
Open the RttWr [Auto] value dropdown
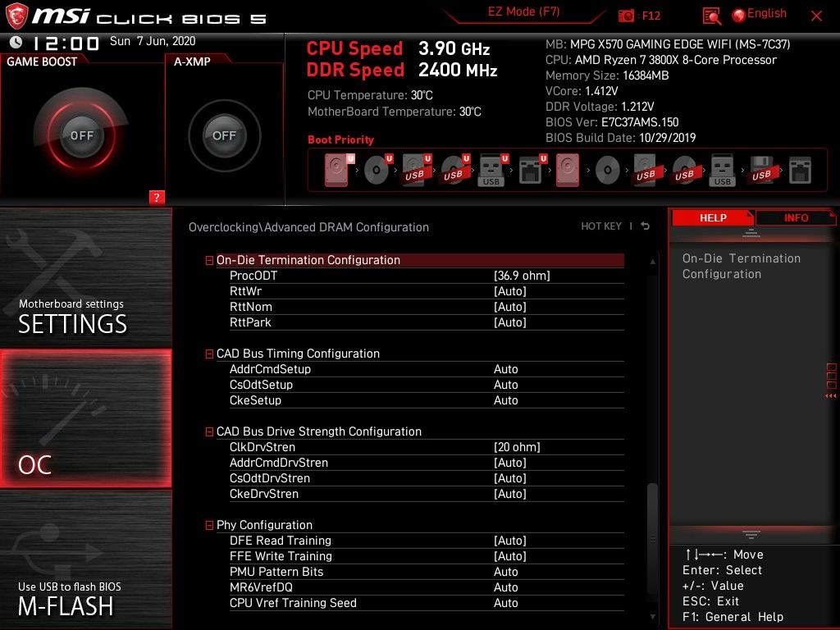510,291
